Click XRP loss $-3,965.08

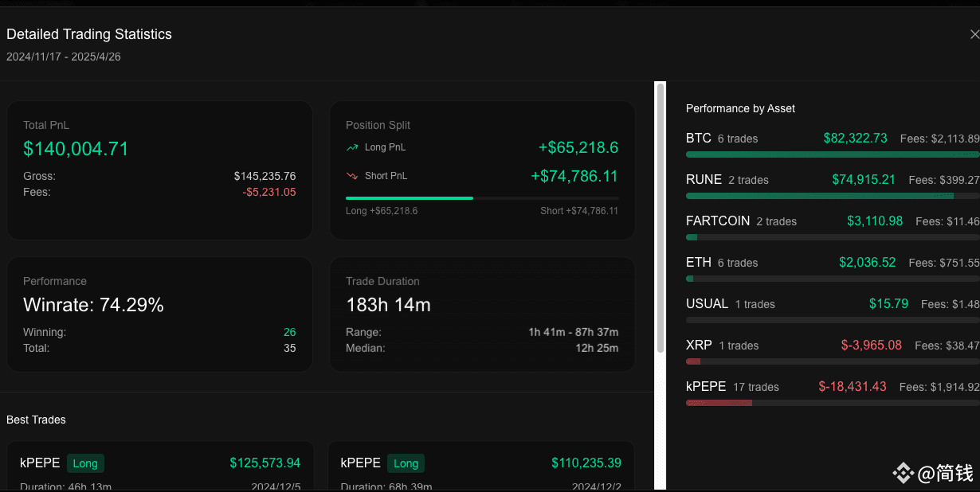[872, 345]
